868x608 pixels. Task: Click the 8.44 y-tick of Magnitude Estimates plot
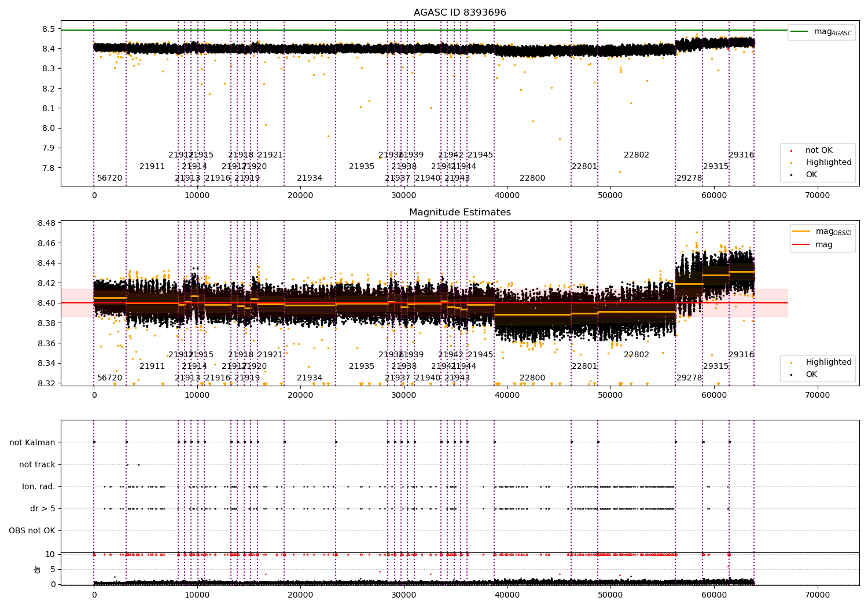click(x=46, y=263)
